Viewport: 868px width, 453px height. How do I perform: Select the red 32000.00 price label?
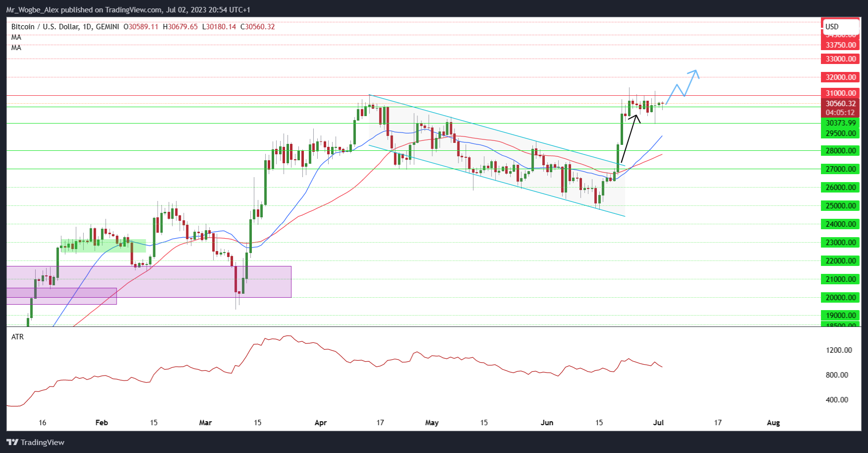click(x=840, y=77)
